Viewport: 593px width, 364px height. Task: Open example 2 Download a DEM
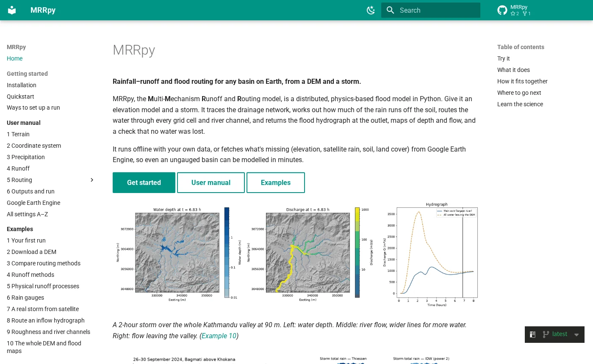coord(31,252)
